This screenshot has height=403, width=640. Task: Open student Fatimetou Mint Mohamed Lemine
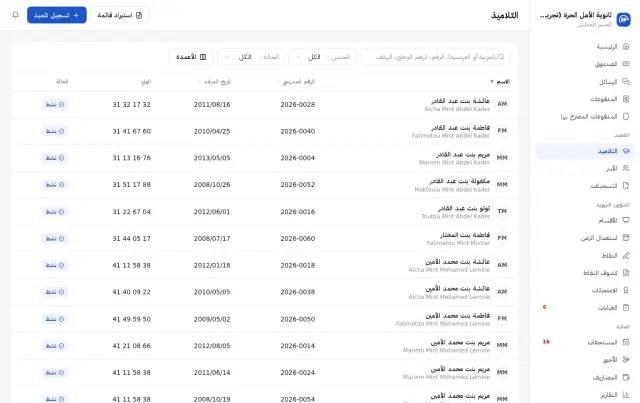(443, 319)
